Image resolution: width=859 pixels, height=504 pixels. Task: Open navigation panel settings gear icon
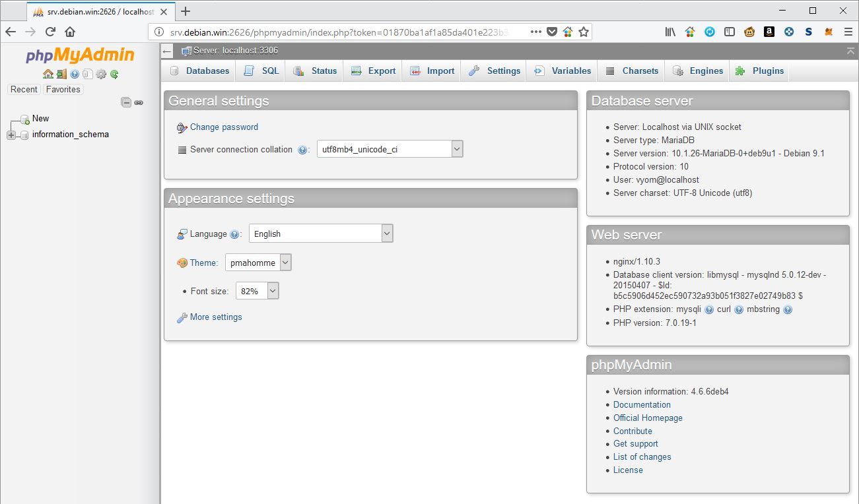click(101, 74)
